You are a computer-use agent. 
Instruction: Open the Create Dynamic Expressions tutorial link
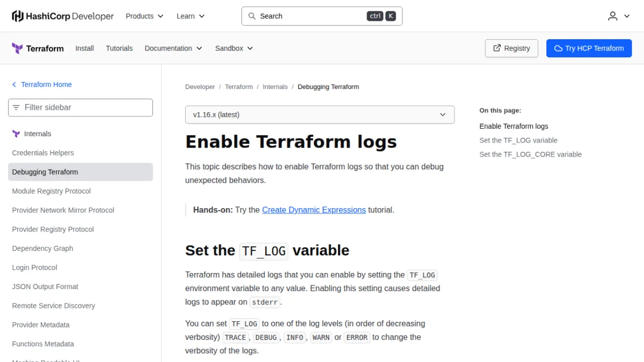click(x=314, y=210)
